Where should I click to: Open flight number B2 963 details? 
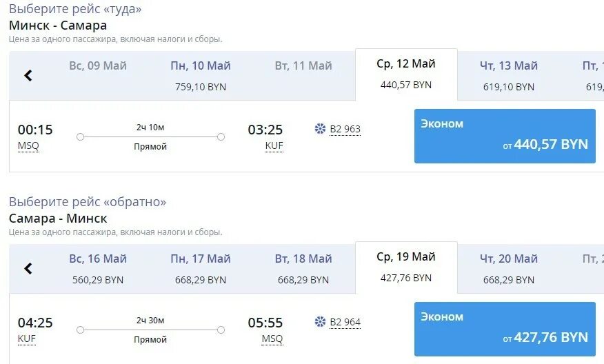click(345, 129)
